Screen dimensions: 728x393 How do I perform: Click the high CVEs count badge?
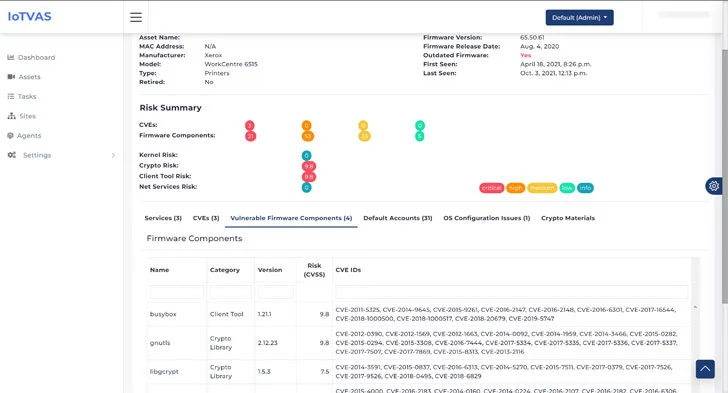[306, 125]
